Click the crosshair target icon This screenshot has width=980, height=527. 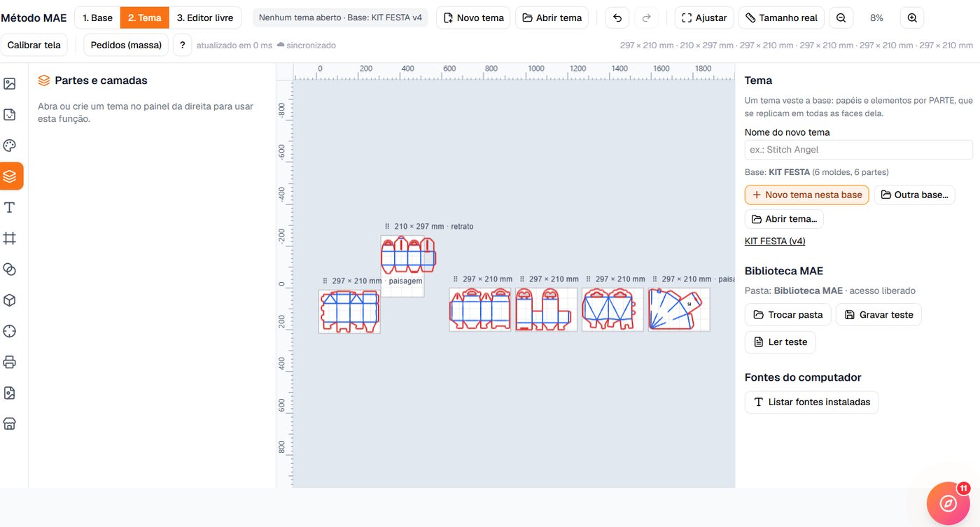(10, 331)
